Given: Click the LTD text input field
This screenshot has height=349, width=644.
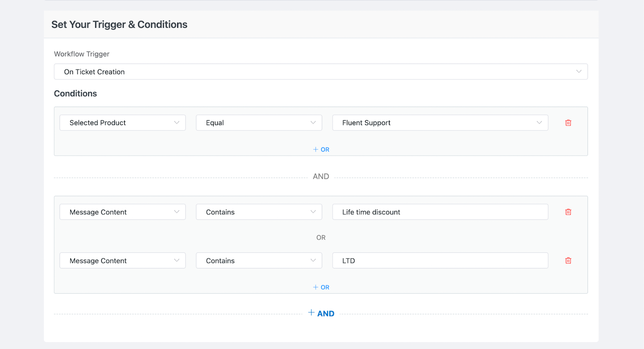Looking at the screenshot, I should [440, 261].
